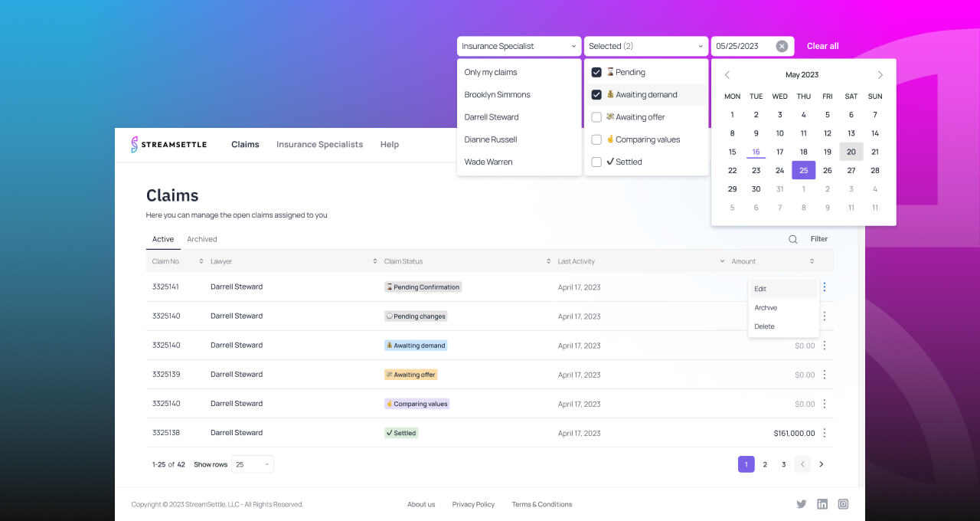Open search via the magnifying glass icon
This screenshot has width=980, height=521.
click(x=793, y=238)
